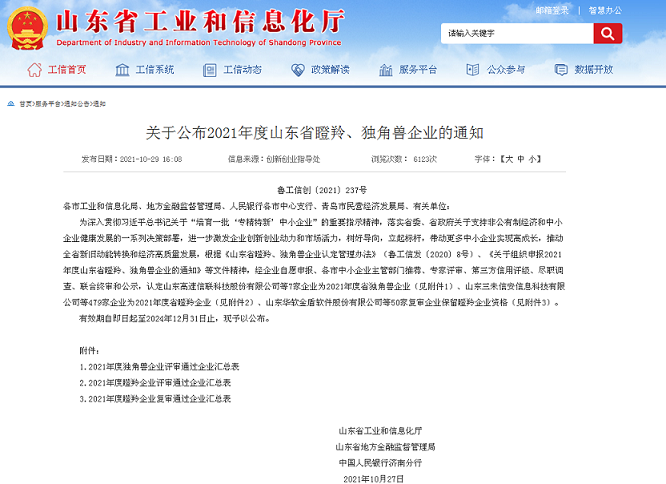
Task: Go to 通知 in the breadcrumb
Action: point(99,104)
